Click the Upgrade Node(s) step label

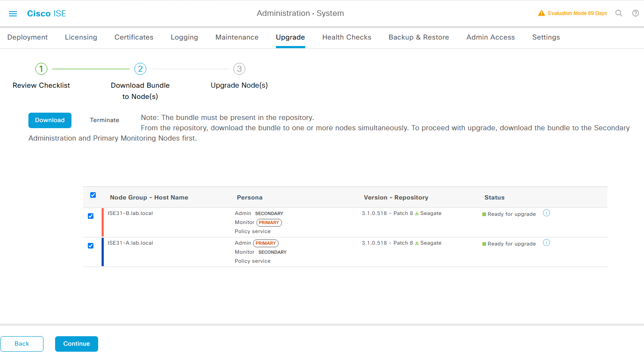click(x=239, y=86)
